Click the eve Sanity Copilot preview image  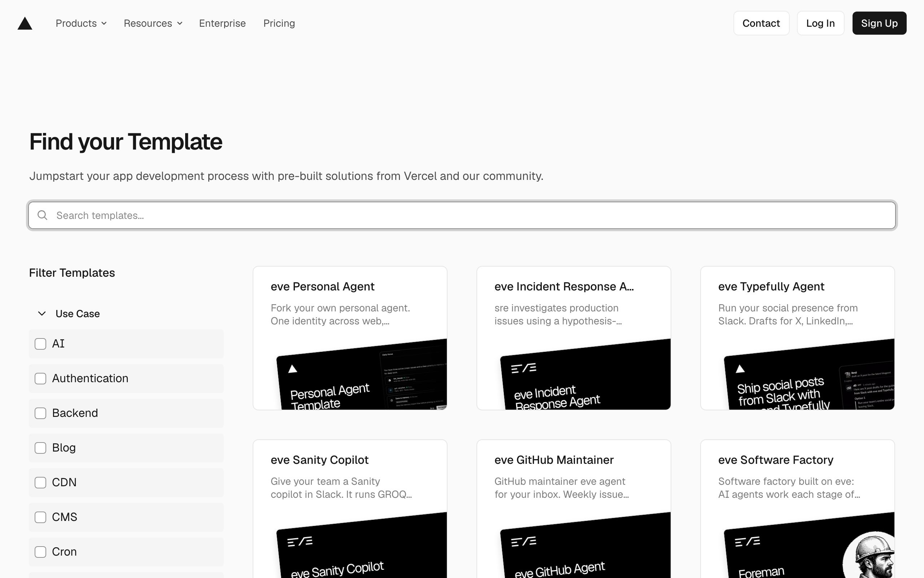click(361, 546)
